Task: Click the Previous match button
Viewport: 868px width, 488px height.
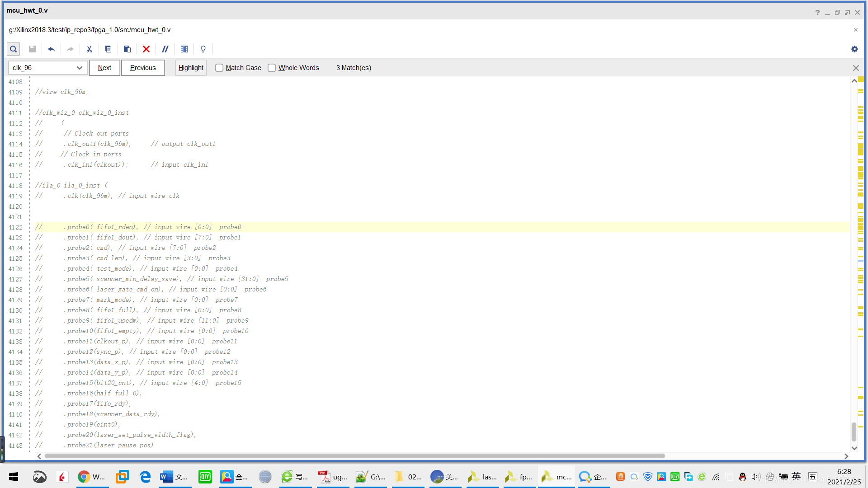Action: point(143,68)
